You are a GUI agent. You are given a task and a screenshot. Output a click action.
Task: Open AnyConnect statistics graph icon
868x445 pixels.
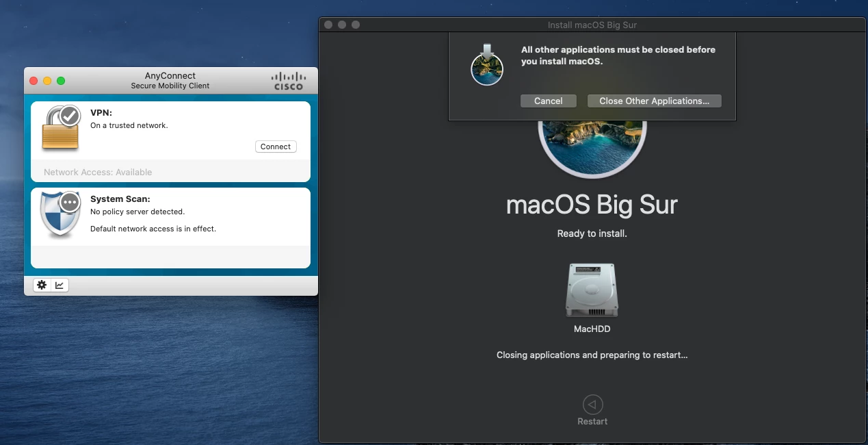[60, 285]
